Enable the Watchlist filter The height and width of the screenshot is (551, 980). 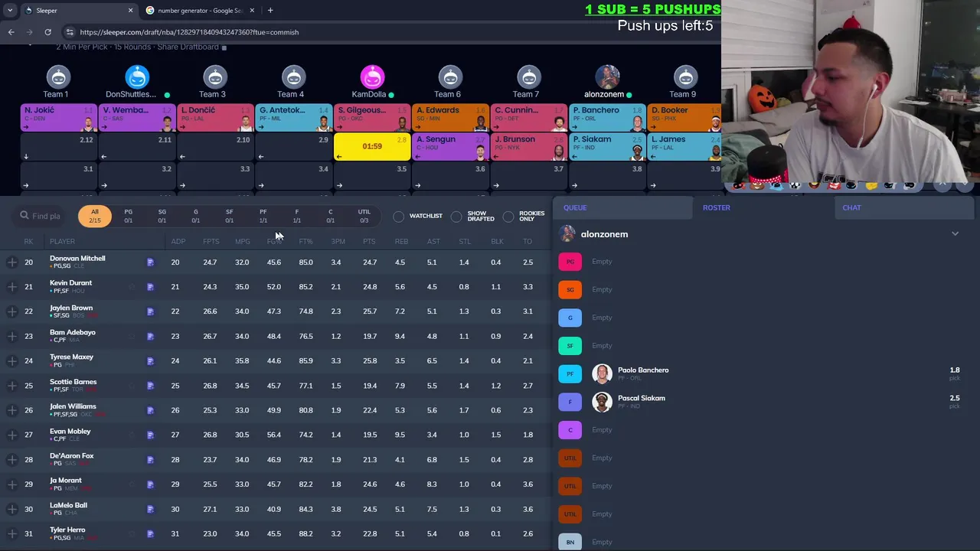coord(399,217)
